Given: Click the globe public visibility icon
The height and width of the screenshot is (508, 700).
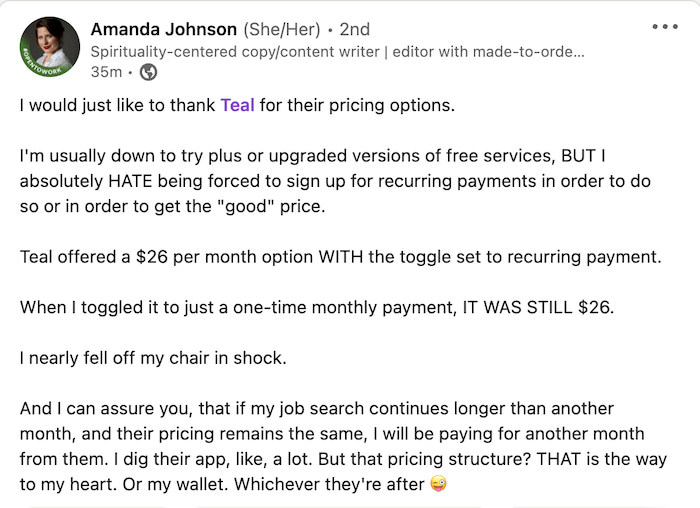Looking at the screenshot, I should tap(148, 72).
